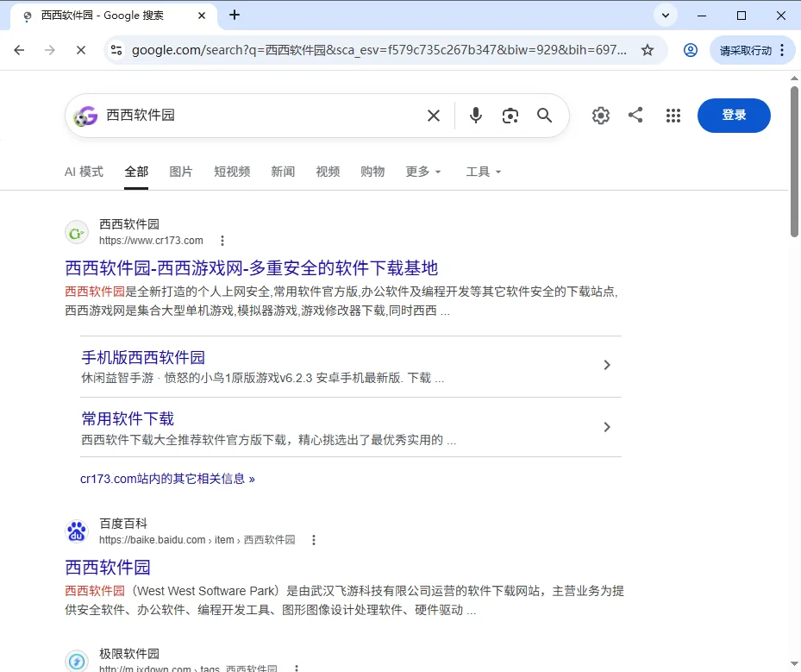Close the 西西软件园 Google search tab
This screenshot has height=672, width=801.
click(x=202, y=16)
